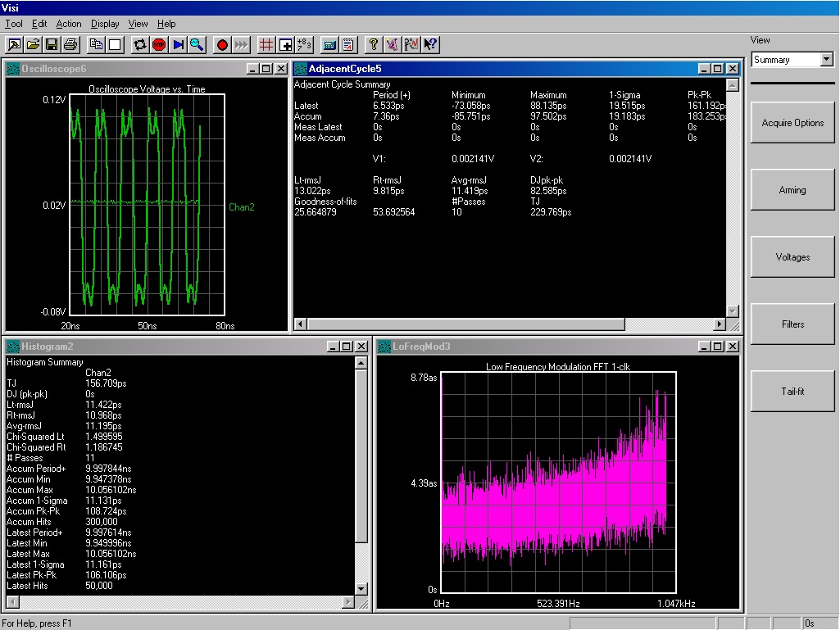Click the Histogram2 window title icon
Image resolution: width=840 pixels, height=630 pixels.
coord(13,347)
